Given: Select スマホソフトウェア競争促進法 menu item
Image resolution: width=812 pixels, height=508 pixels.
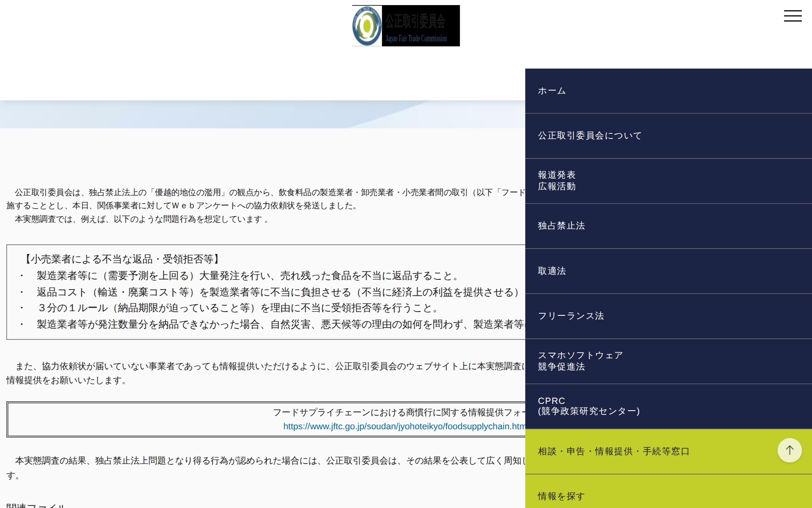Looking at the screenshot, I should pos(580,361).
